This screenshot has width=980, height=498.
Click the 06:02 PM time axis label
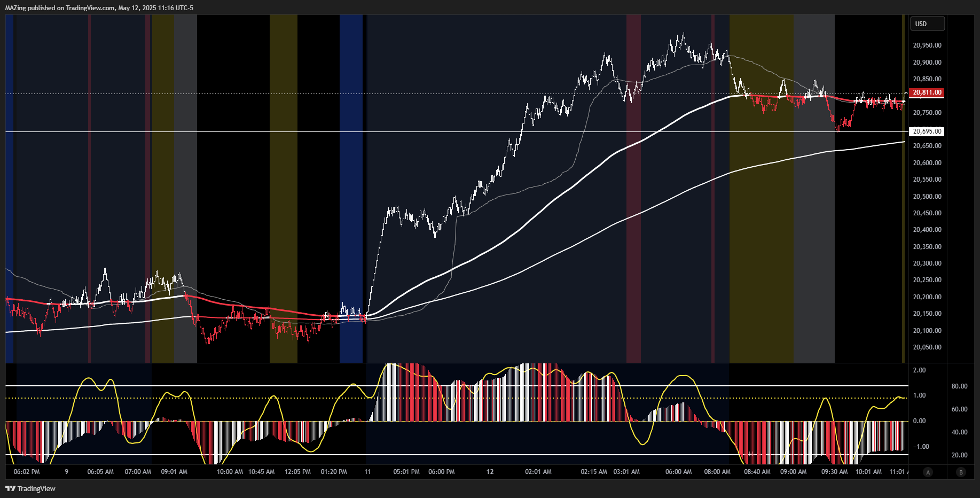27,472
